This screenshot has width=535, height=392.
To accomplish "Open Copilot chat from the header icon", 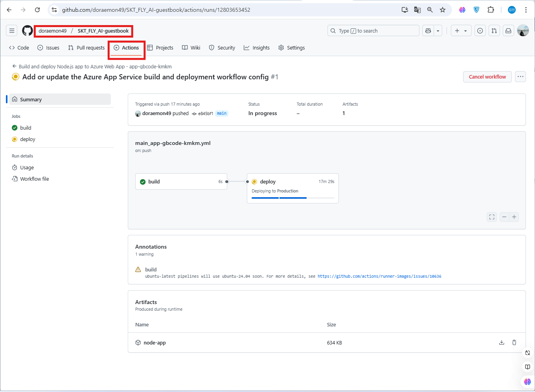I will point(429,30).
